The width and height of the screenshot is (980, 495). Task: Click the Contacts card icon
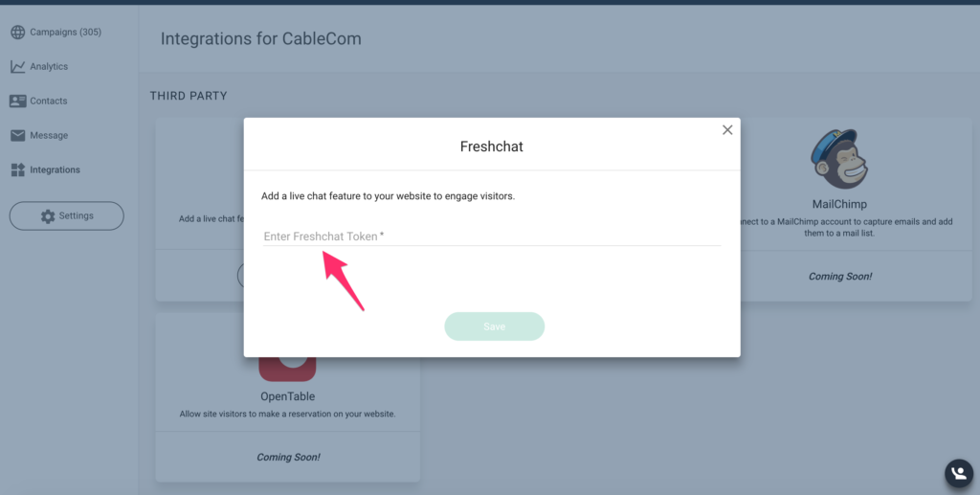click(x=17, y=101)
